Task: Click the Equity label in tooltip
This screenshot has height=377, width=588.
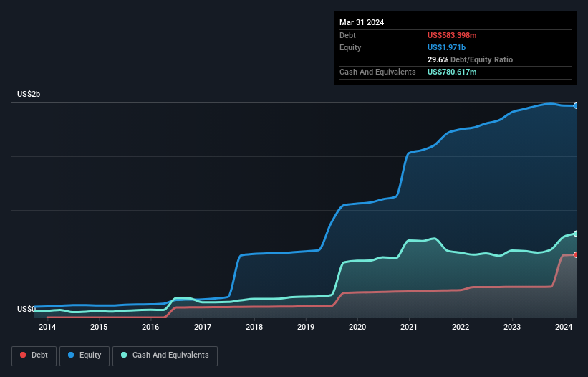Action: 350,47
